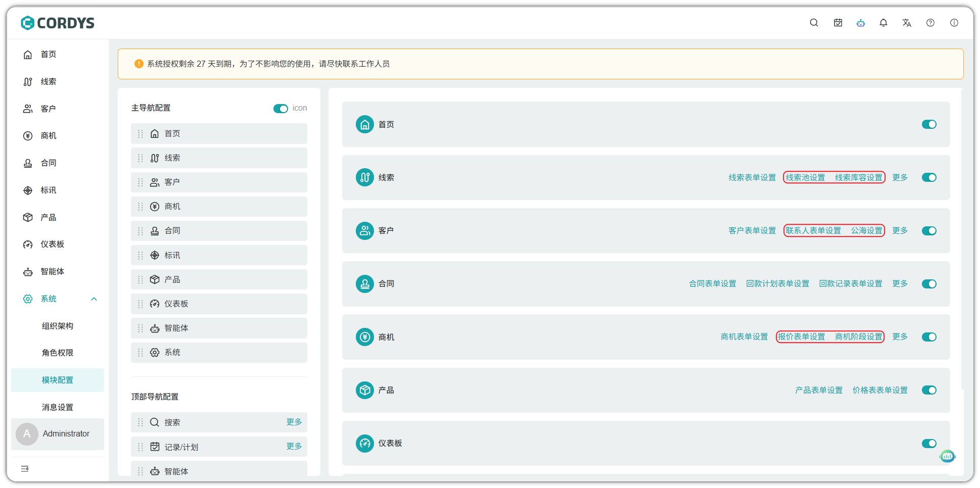Open the calendar records icon in header
This screenshot has height=488, width=980.
838,23
